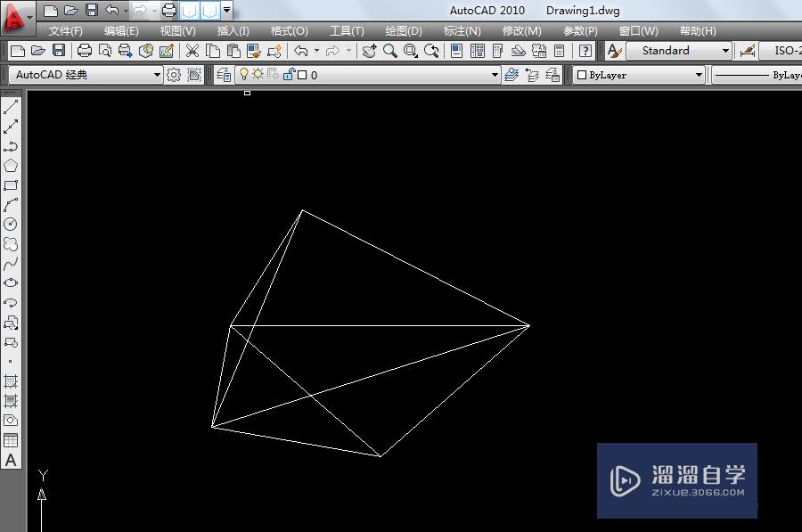Click the Paste clipboard icon

233,51
